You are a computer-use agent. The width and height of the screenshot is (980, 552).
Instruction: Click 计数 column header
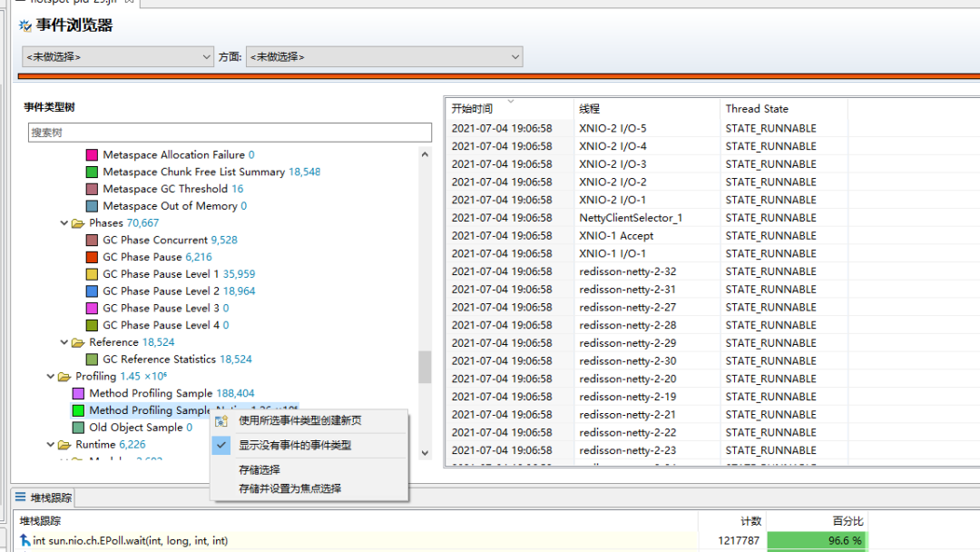point(732,521)
